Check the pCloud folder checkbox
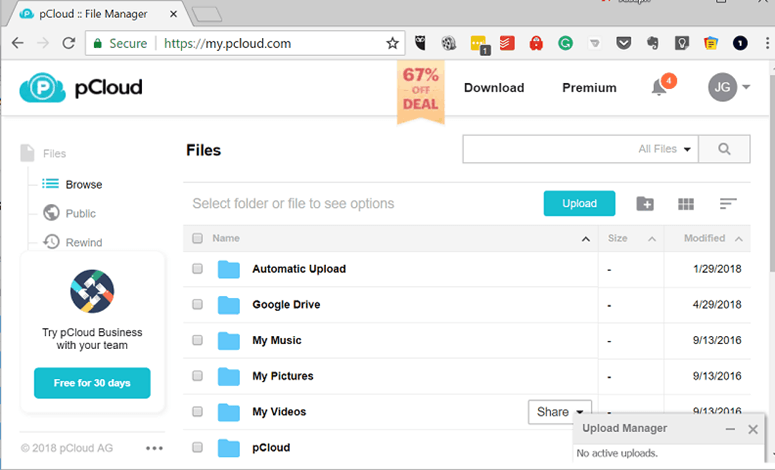The width and height of the screenshot is (775, 470). (197, 447)
